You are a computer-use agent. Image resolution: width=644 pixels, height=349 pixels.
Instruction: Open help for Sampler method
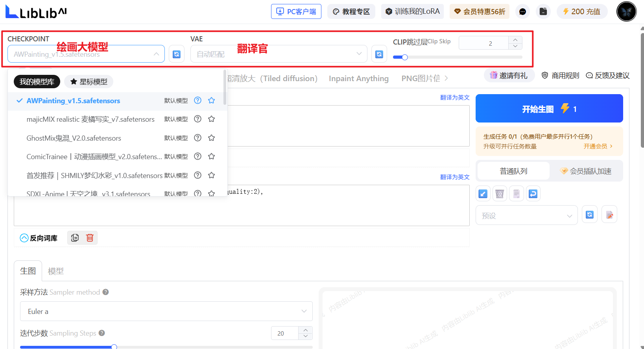click(105, 292)
